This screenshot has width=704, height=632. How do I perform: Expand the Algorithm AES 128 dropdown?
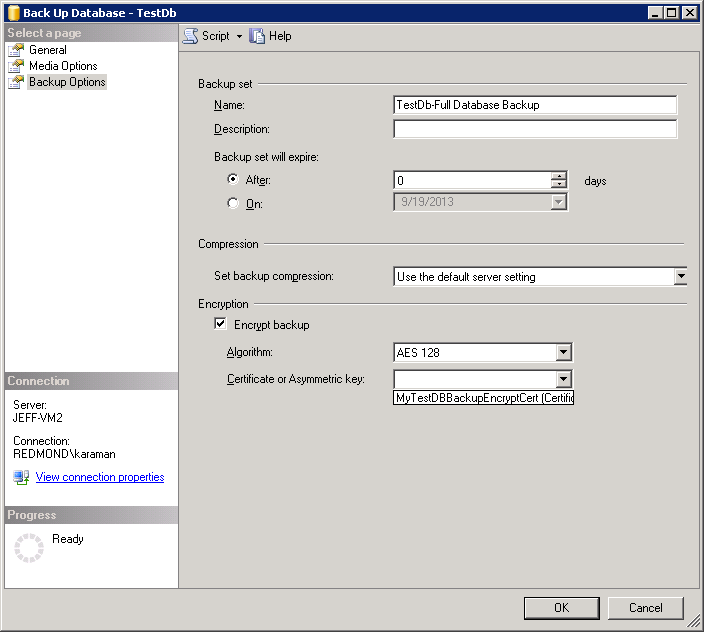[563, 352]
